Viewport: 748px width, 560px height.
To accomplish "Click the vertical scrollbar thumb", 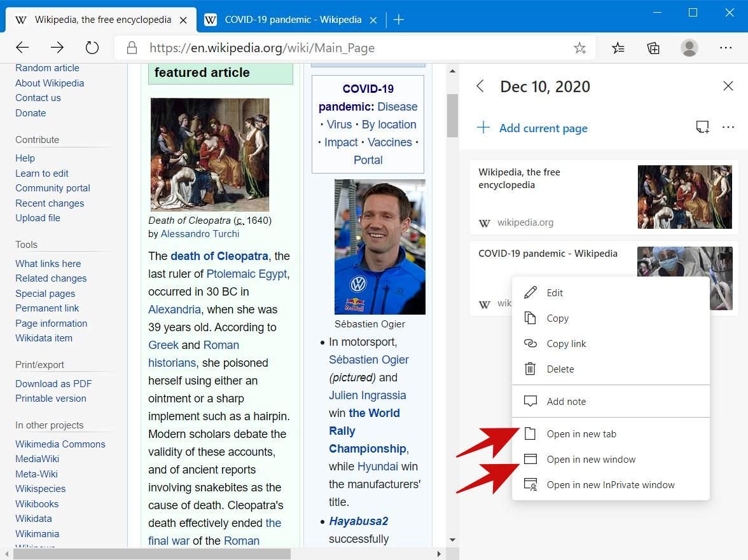I will (452, 115).
